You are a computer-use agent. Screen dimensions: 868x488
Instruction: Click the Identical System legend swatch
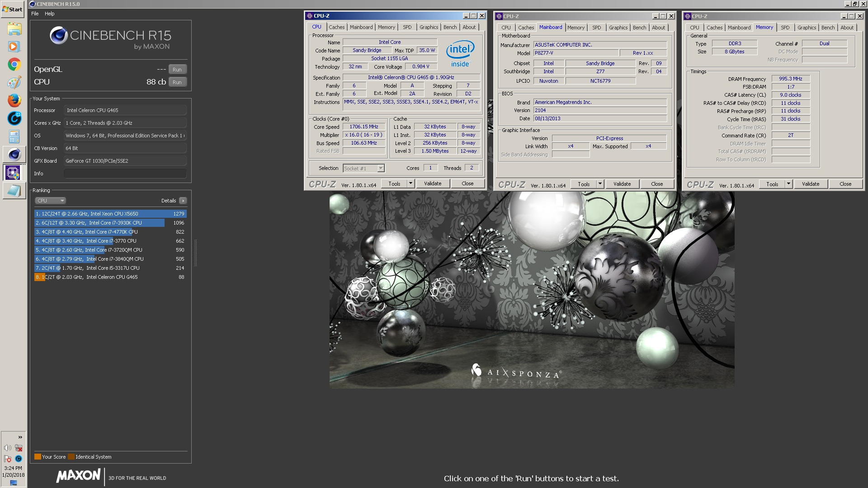coord(71,457)
